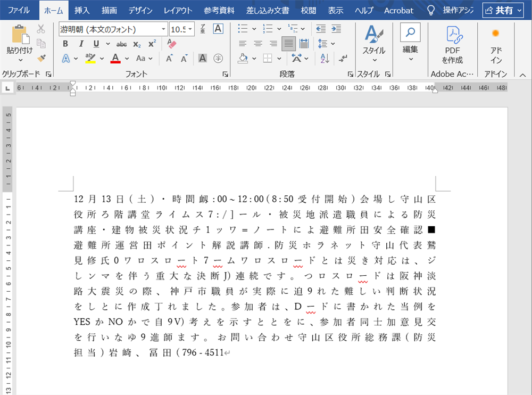This screenshot has height=395, width=532.
Task: Click the ルビ (phonetic guide) icon
Action: pos(203,29)
